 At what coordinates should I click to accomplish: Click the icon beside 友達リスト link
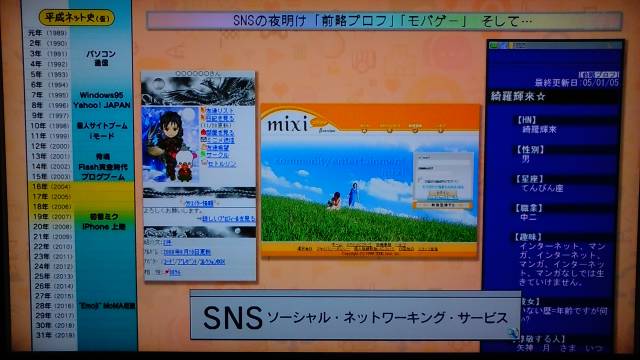tap(203, 110)
